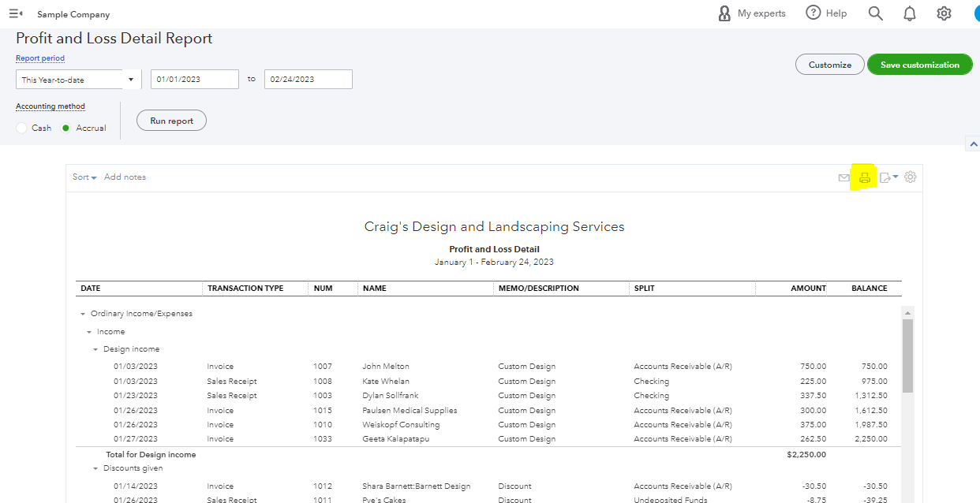Screen dimensions: 980x503
Task: Collapse the left navigation with hamburger icon
Action: (16, 13)
